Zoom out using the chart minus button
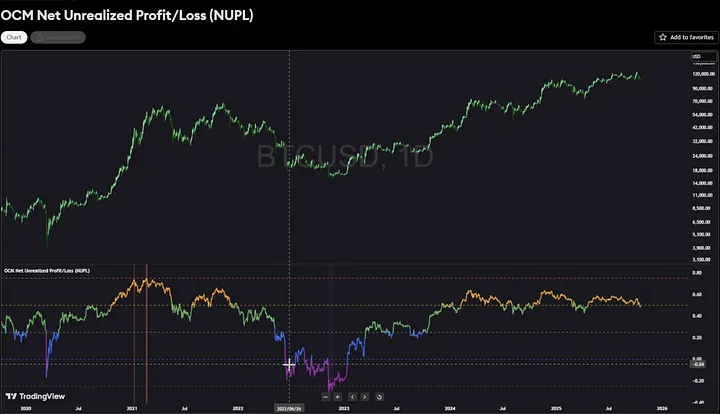720x414 pixels. [326, 396]
